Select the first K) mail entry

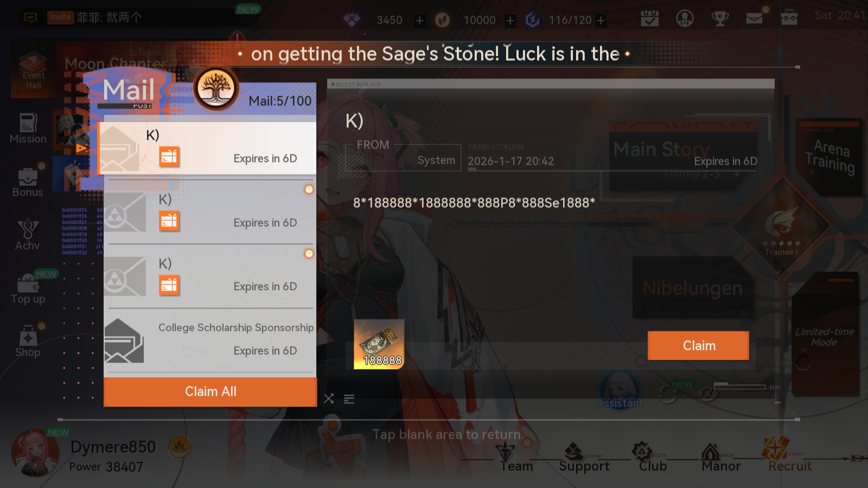click(x=208, y=148)
